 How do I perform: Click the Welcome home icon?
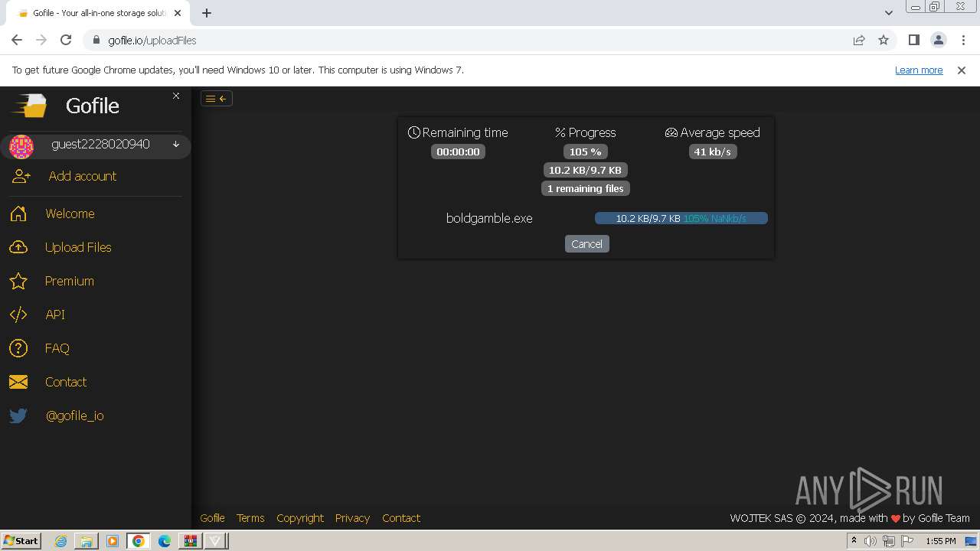pos(19,214)
